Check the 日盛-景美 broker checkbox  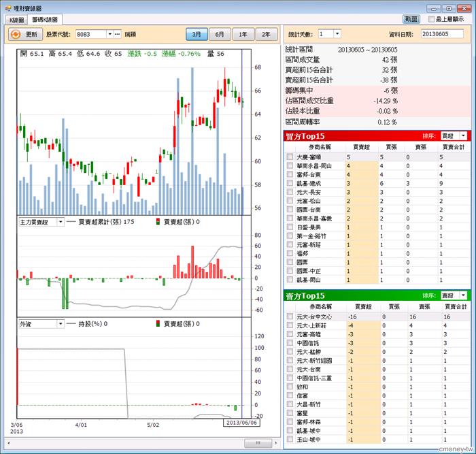[290, 227]
